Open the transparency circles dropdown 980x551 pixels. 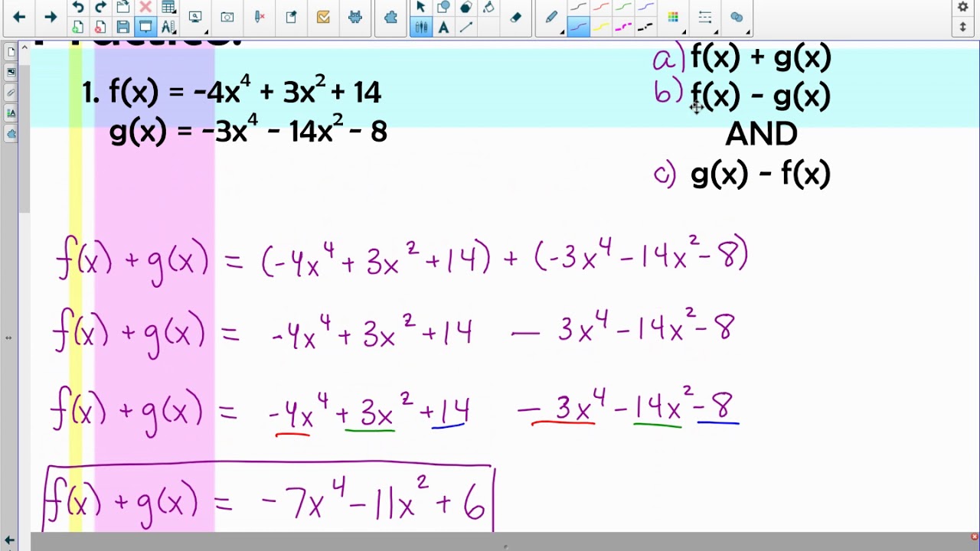tap(737, 17)
